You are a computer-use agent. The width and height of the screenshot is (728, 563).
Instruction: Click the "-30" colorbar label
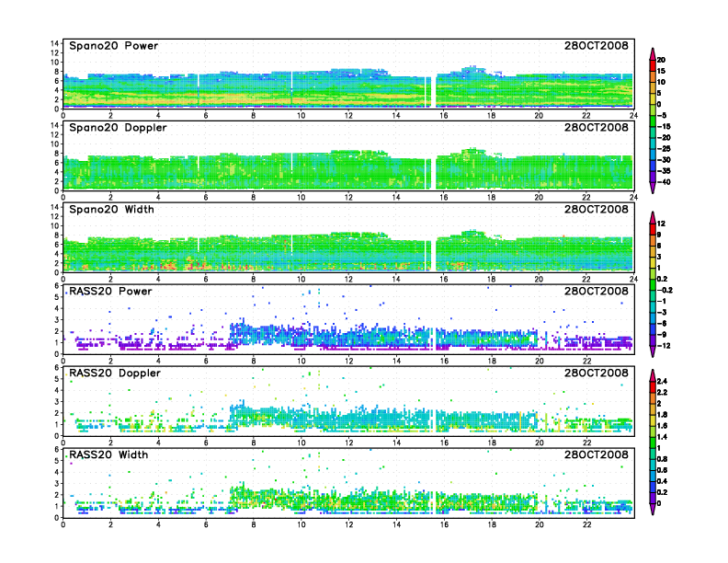(x=664, y=160)
